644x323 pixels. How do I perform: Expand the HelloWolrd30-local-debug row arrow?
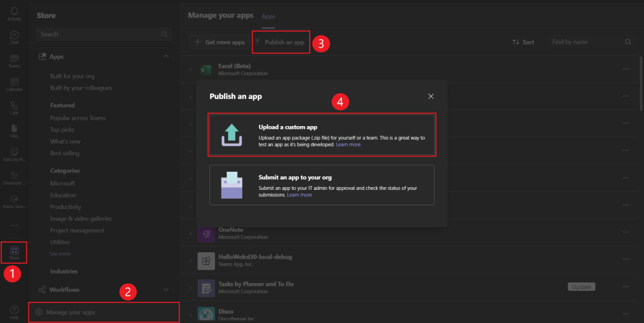(x=191, y=261)
